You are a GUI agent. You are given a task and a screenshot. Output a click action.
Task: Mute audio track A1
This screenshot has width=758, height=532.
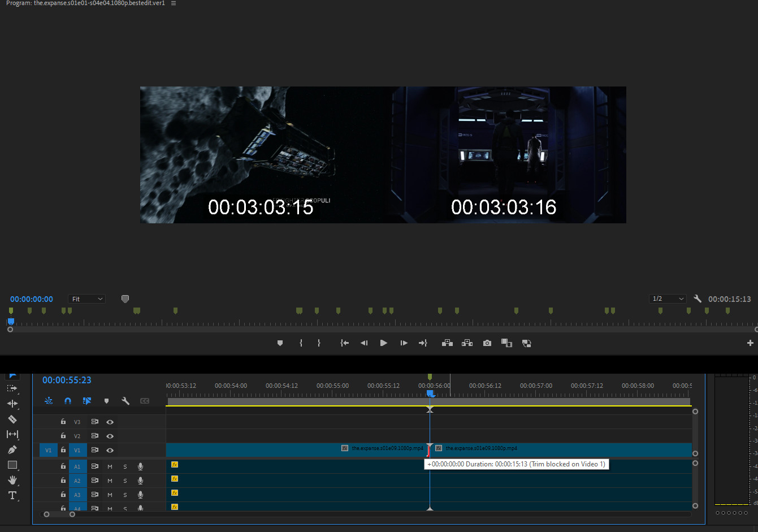(x=110, y=466)
